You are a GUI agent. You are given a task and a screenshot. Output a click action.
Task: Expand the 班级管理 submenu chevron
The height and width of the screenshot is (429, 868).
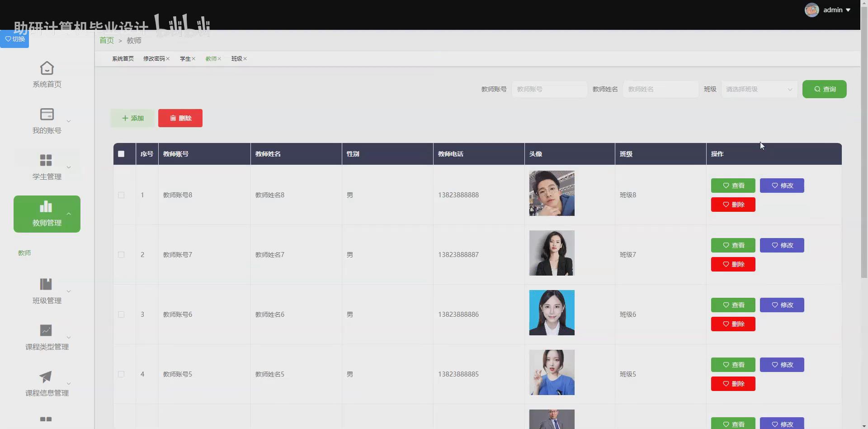click(69, 291)
